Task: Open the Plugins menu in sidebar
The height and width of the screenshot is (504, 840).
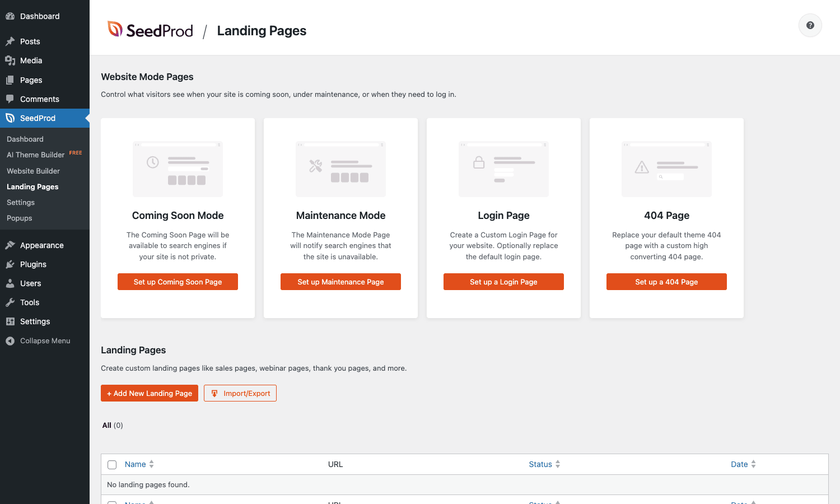Action: pyautogui.click(x=45, y=264)
